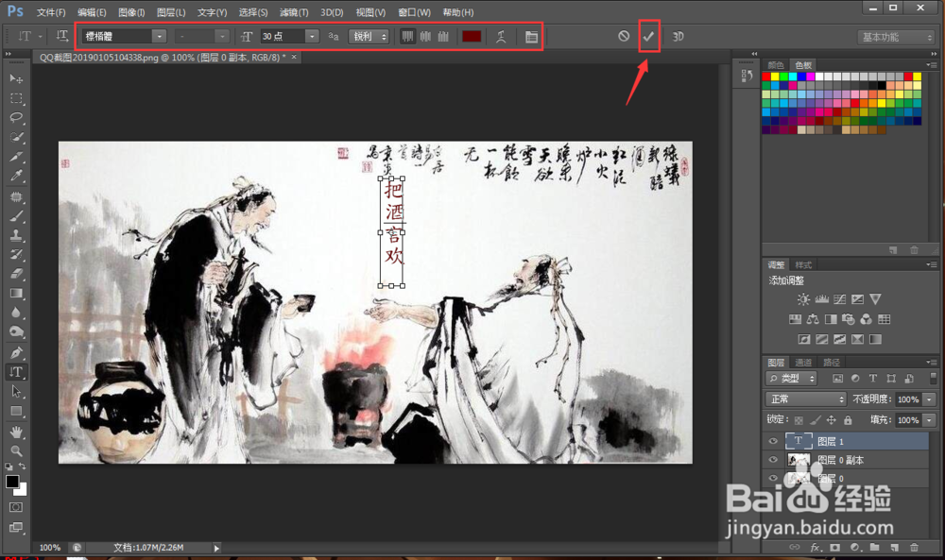The height and width of the screenshot is (560, 945).
Task: Select the Gradient tool
Action: [16, 294]
